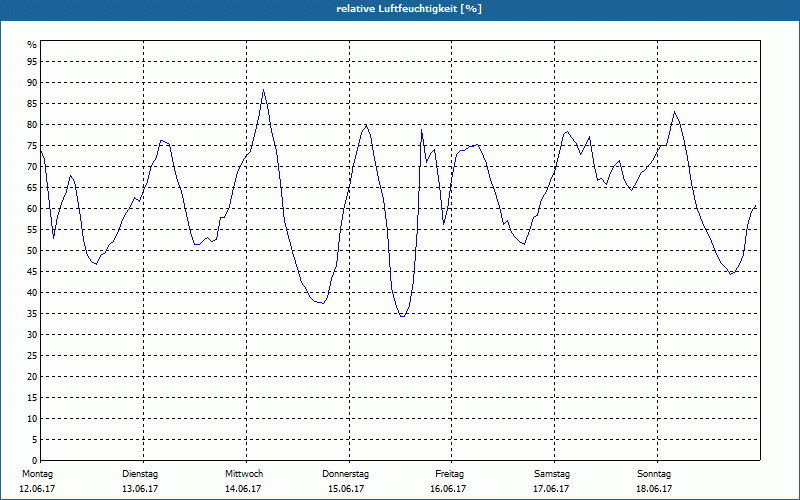Click the date '14.06.17'
800x500 pixels.
pos(243,489)
